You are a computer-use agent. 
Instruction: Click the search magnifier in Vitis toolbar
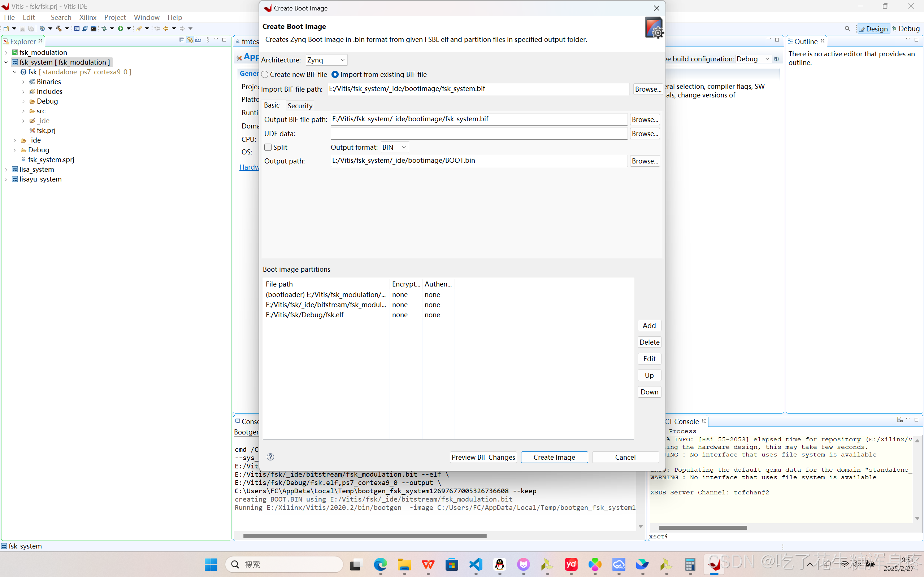847,29
